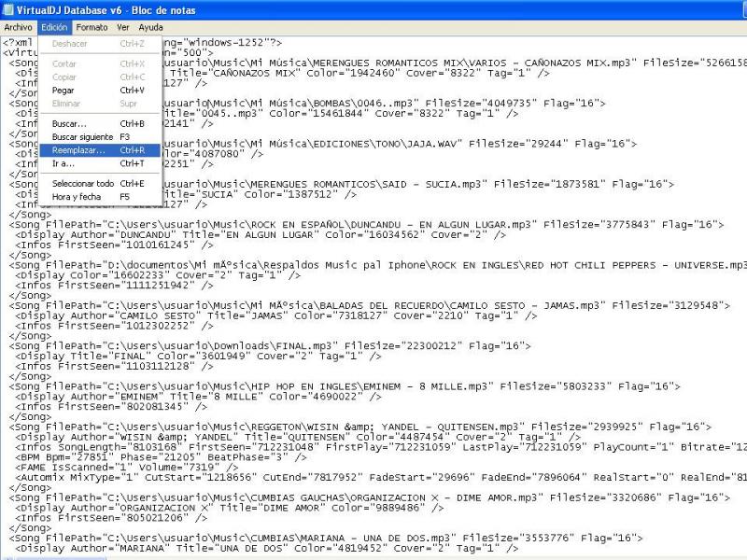The width and height of the screenshot is (747, 560).
Task: Select Buscar... in the Edición menu
Action: point(100,124)
